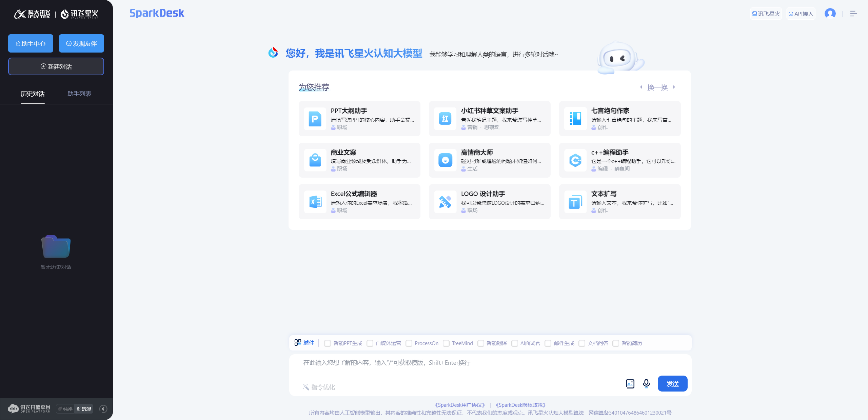
Task: Click the API接入 button
Action: [x=801, y=14]
